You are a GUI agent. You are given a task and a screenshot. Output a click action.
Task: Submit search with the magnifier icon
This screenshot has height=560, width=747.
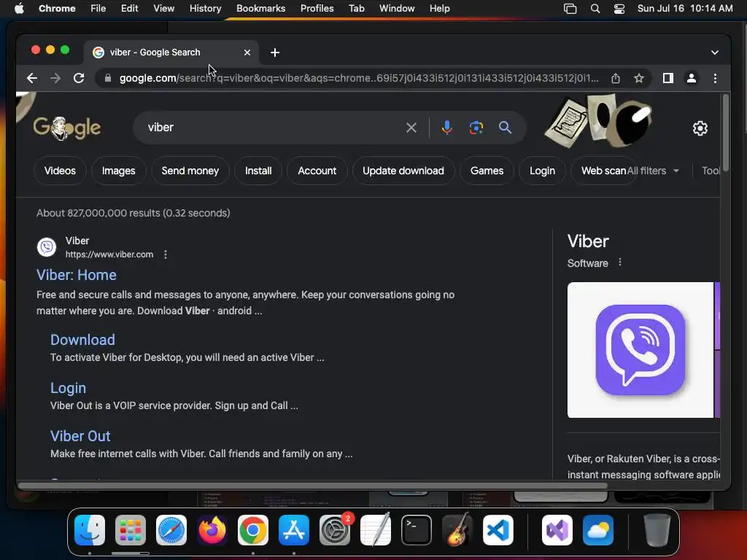click(x=505, y=128)
